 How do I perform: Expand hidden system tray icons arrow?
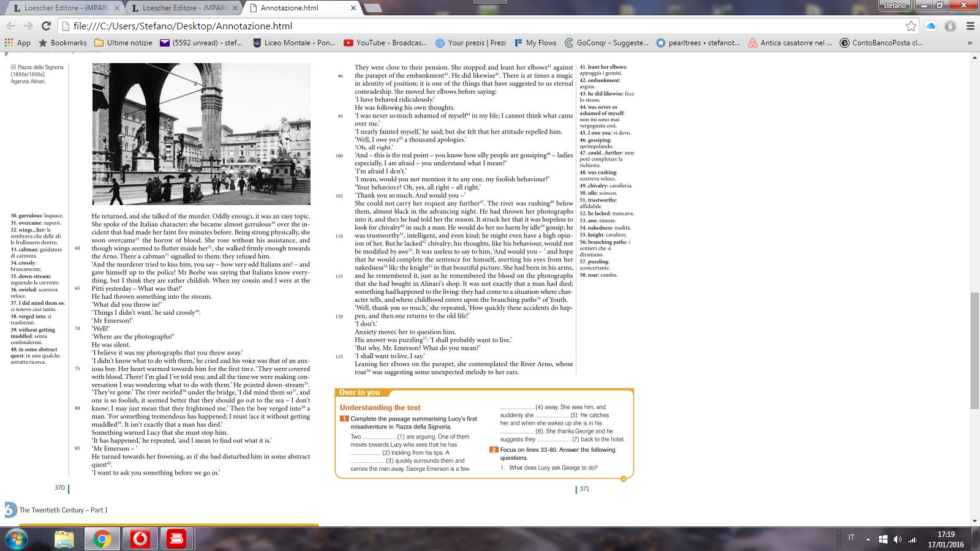coord(868,539)
